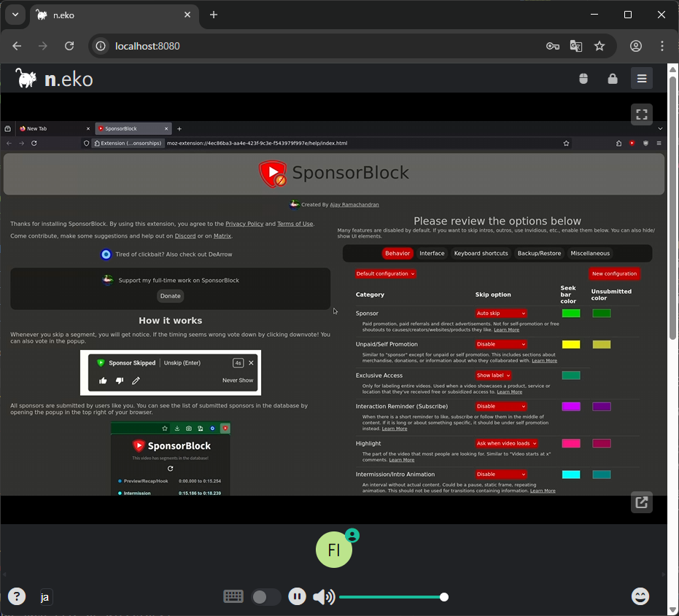
Task: Open the picture-in-picture pop-out icon
Action: [641, 502]
